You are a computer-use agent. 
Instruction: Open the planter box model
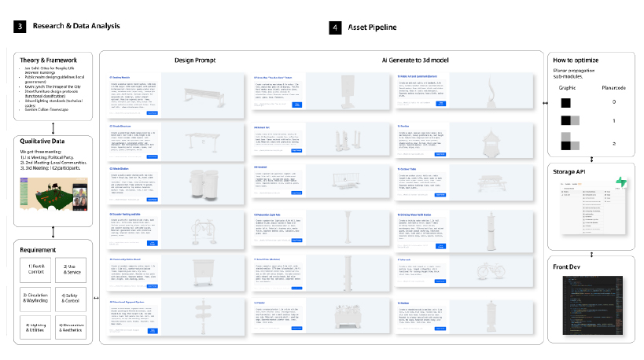point(348,316)
